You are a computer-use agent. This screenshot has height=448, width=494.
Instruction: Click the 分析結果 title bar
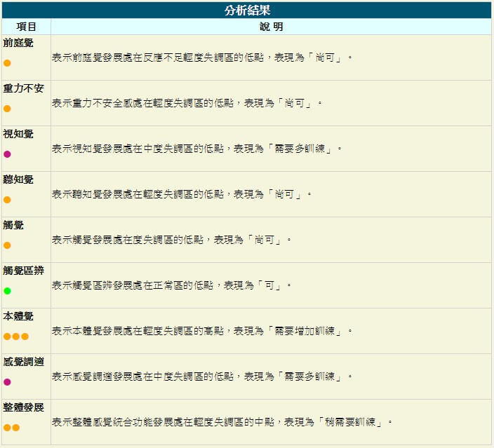tap(247, 11)
